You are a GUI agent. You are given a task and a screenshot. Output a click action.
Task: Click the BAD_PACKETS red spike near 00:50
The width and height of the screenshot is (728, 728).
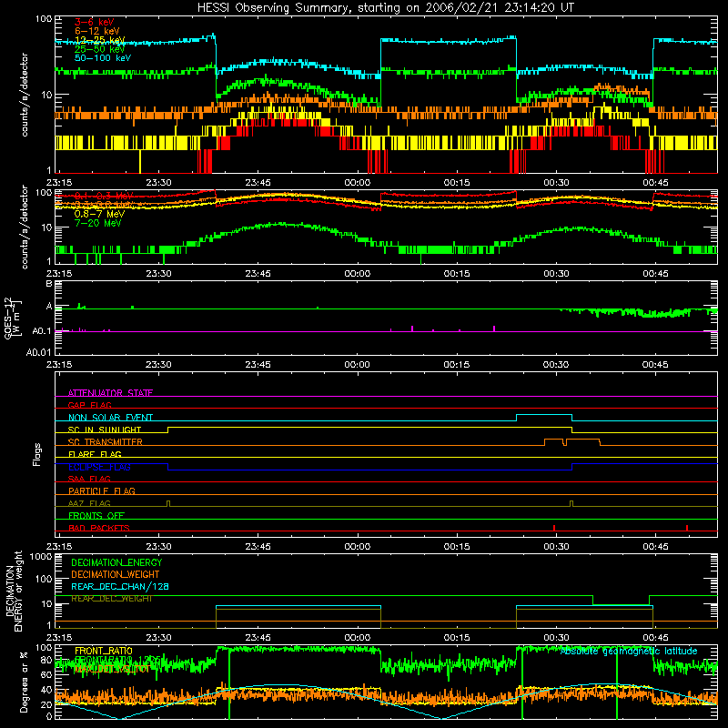click(687, 528)
